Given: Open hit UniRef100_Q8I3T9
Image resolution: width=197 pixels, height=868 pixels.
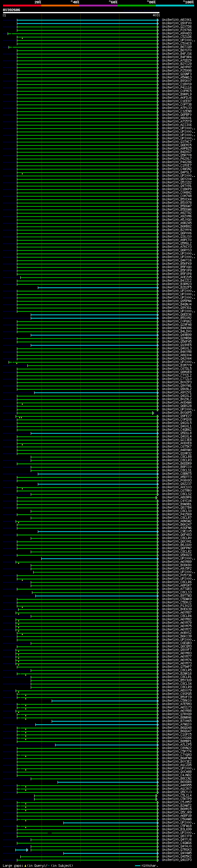Looking at the screenshot, I should point(176,836).
